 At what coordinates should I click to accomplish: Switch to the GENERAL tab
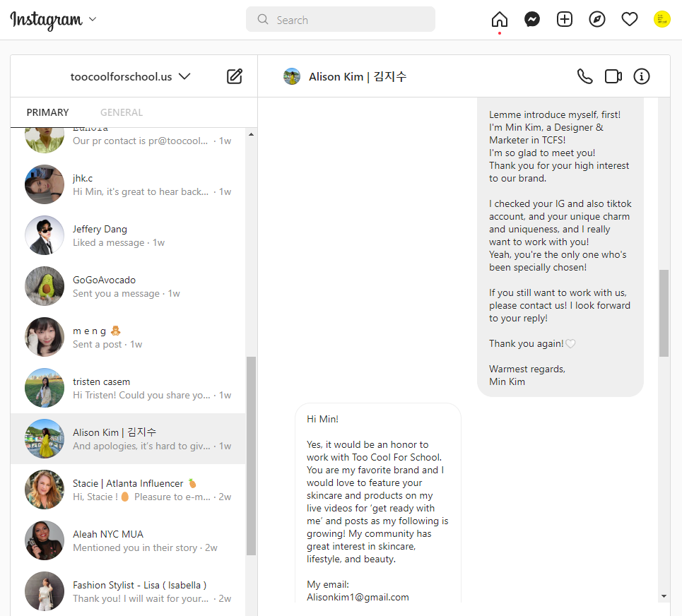tap(122, 112)
